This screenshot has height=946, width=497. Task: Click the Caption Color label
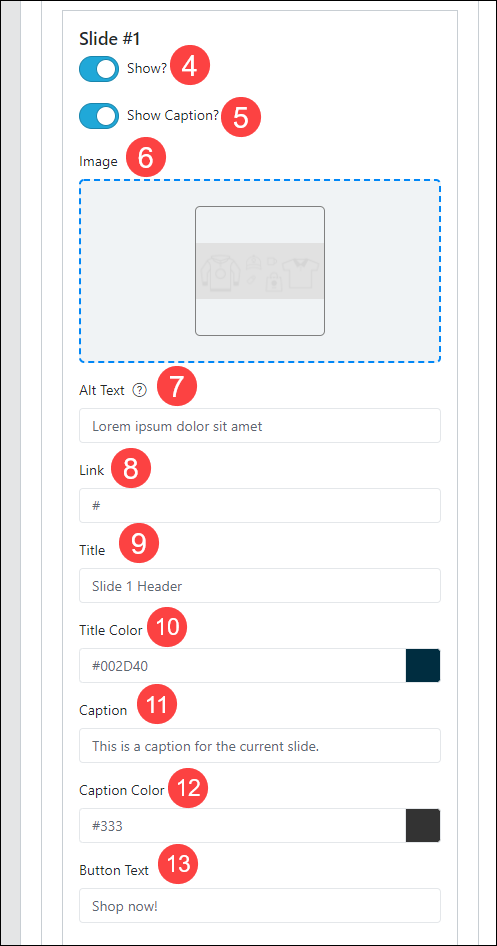pyautogui.click(x=122, y=790)
